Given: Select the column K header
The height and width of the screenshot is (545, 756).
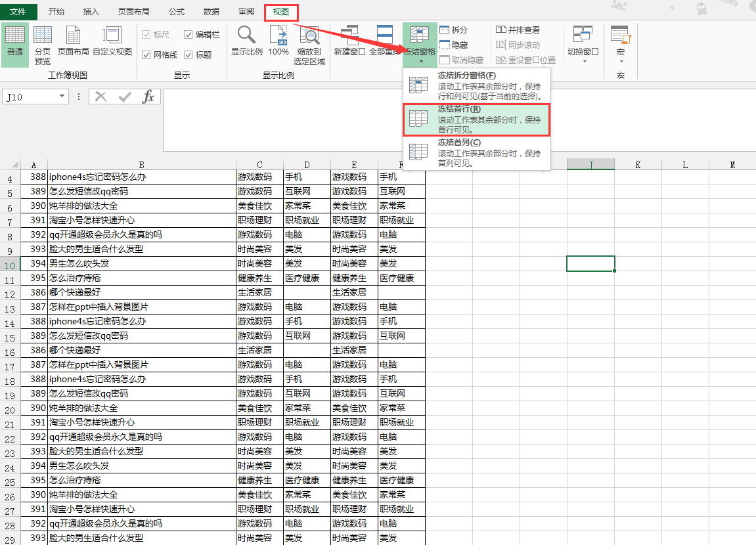Looking at the screenshot, I should (x=638, y=165).
